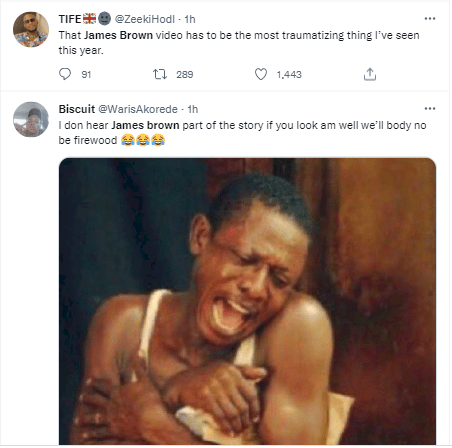Screen dimensions: 452x448
Task: Click the Biscuit display name
Action: pyautogui.click(x=77, y=109)
